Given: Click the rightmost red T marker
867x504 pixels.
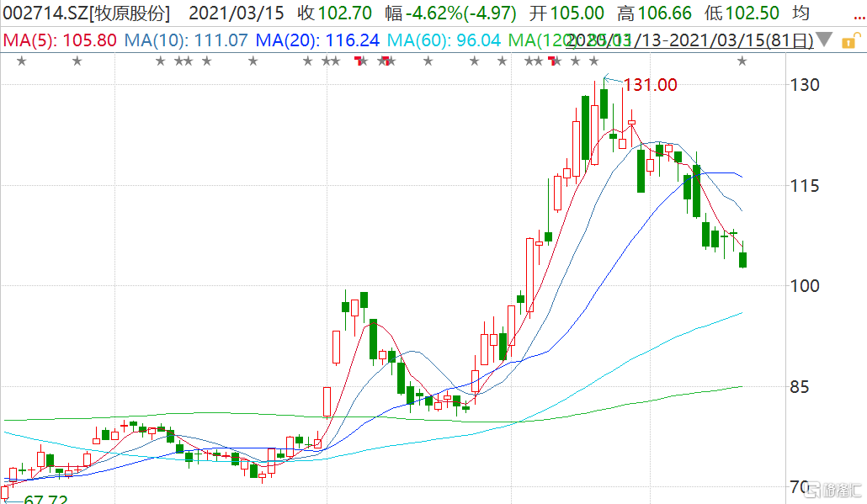Looking at the screenshot, I should coord(551,61).
